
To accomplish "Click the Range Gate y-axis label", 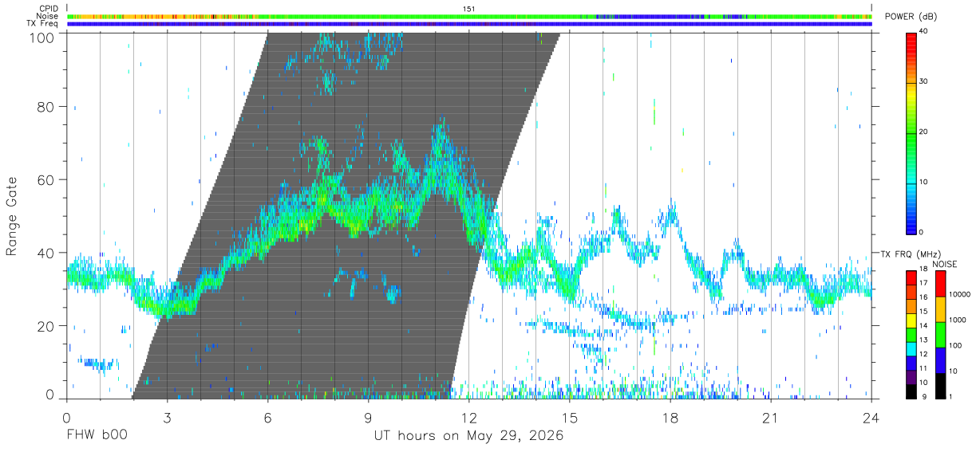I will [x=13, y=216].
